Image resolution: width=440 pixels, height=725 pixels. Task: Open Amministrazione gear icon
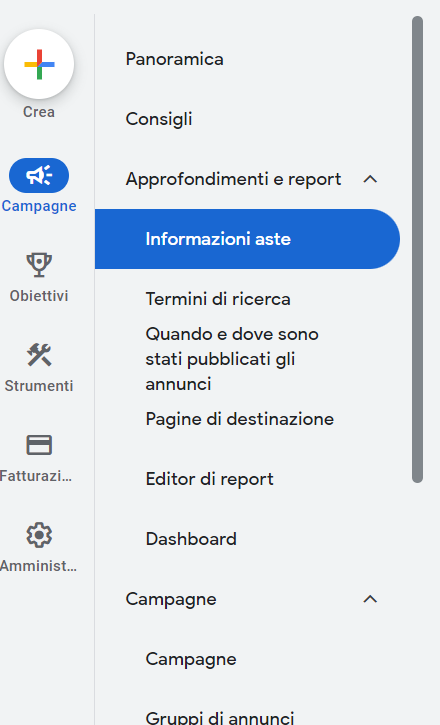(x=39, y=535)
